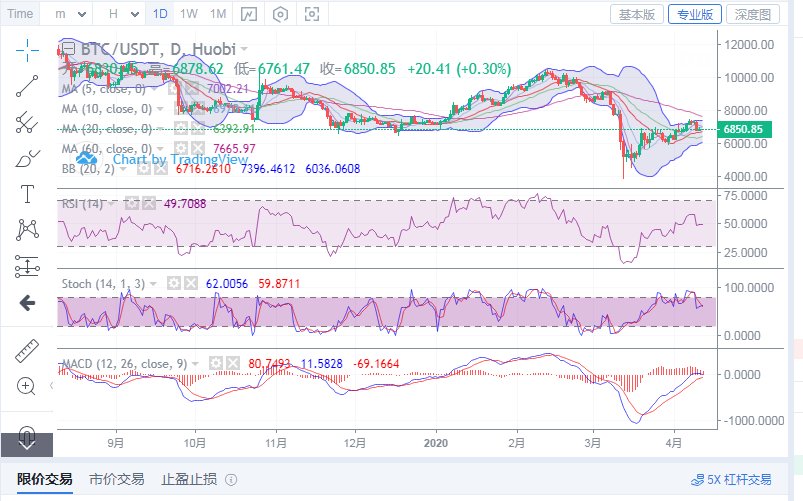Select the crosshair cursor tool
This screenshot has width=803, height=501.
(x=27, y=50)
